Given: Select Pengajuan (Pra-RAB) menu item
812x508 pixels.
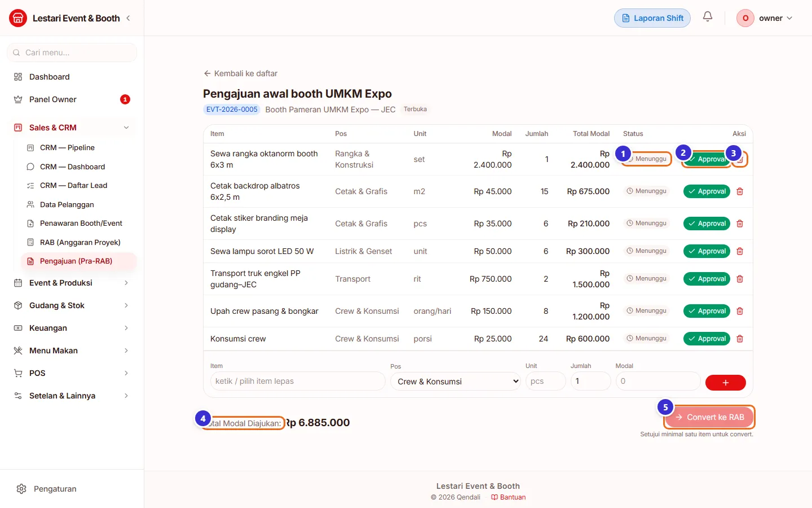Looking at the screenshot, I should pos(78,261).
